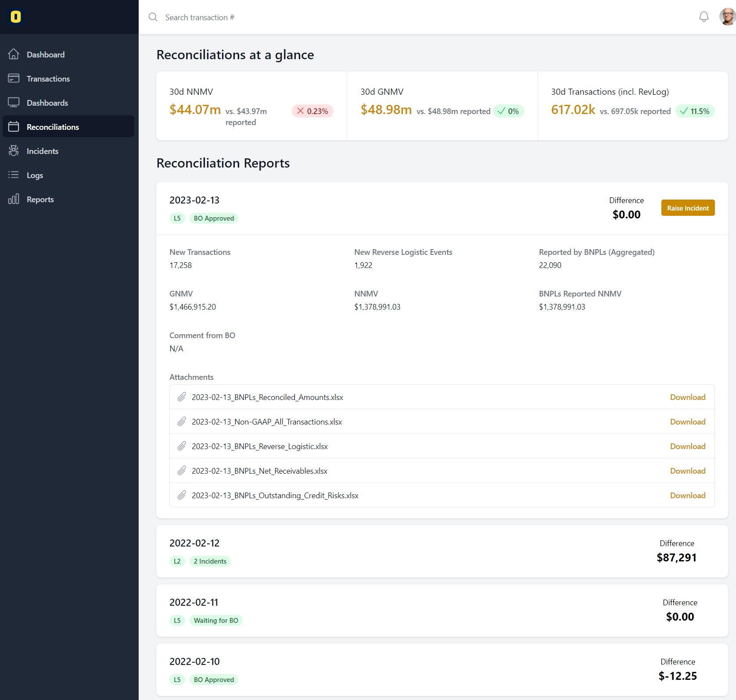736x700 pixels.
Task: Select the Dashboards monitor icon
Action: (x=14, y=102)
